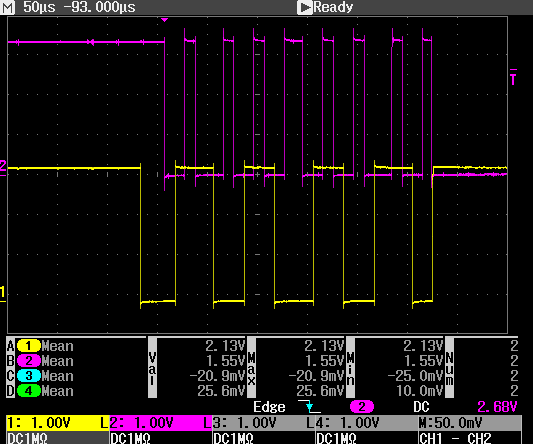Click yellow channel 1 Mean badge

(x=29, y=346)
